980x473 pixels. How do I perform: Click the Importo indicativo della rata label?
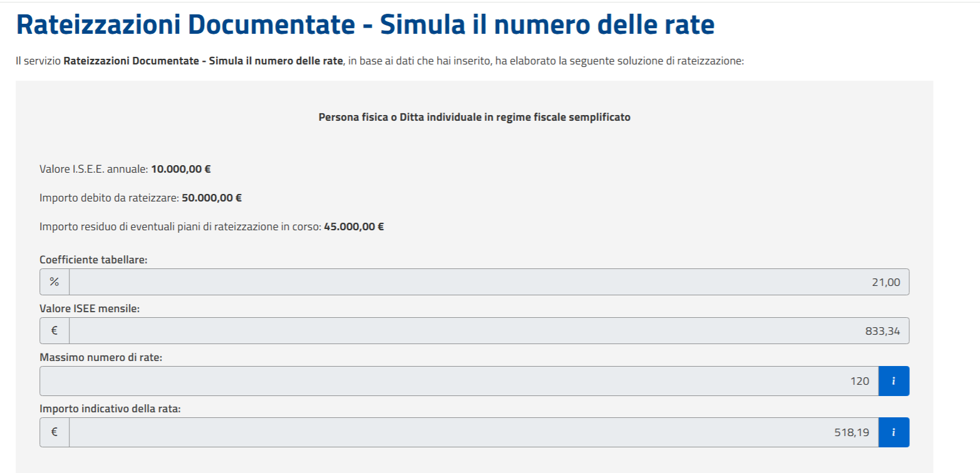coord(110,409)
